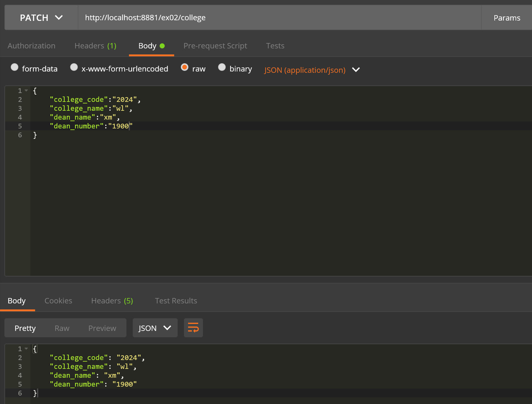
Task: Select the x-www-form-urlencoded radio button
Action: point(74,67)
